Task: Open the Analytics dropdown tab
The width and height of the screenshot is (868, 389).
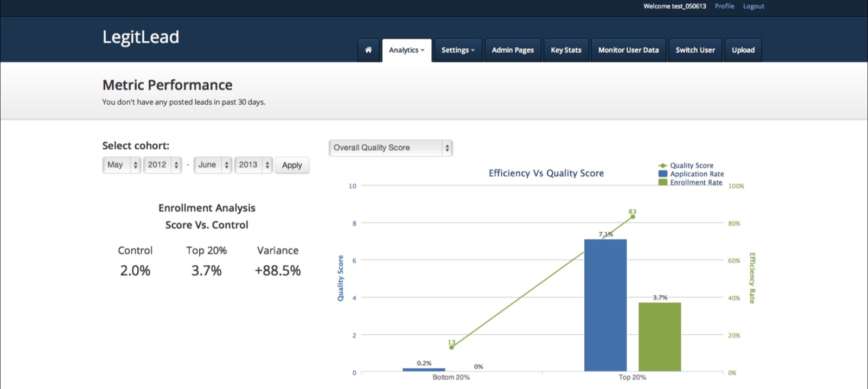Action: click(407, 50)
